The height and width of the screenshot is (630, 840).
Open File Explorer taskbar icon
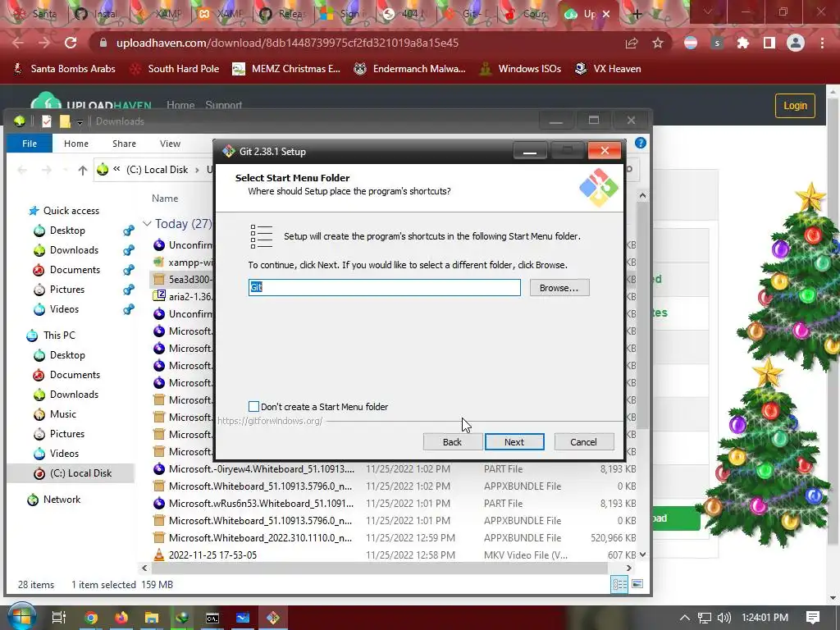pyautogui.click(x=152, y=618)
